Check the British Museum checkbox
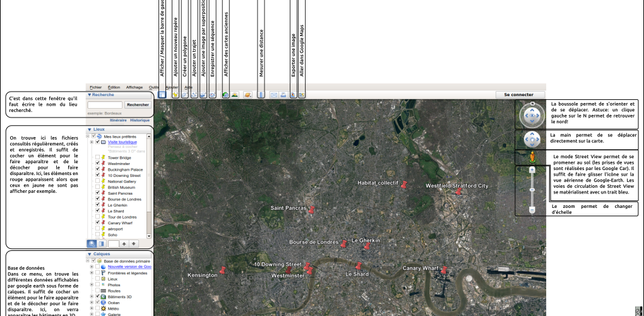 97,187
